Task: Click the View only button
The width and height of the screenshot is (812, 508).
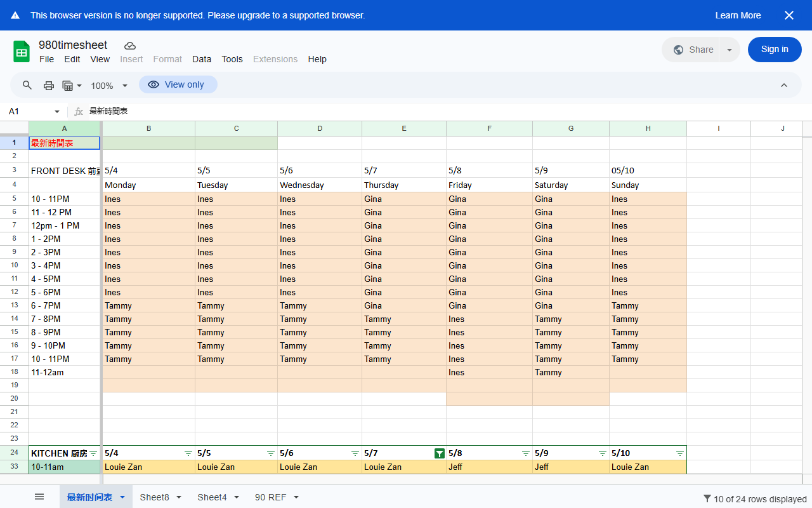Action: point(178,85)
